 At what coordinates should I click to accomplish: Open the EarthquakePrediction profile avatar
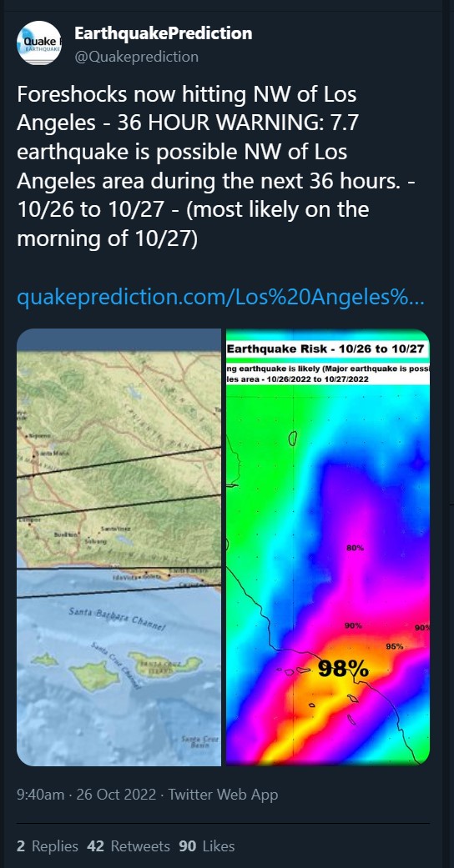click(38, 43)
